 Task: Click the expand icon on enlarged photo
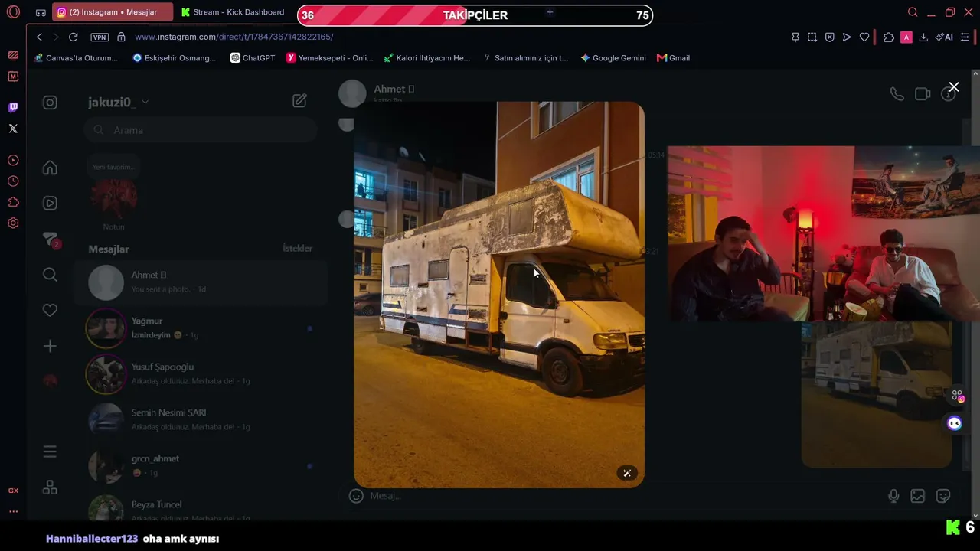coord(627,473)
